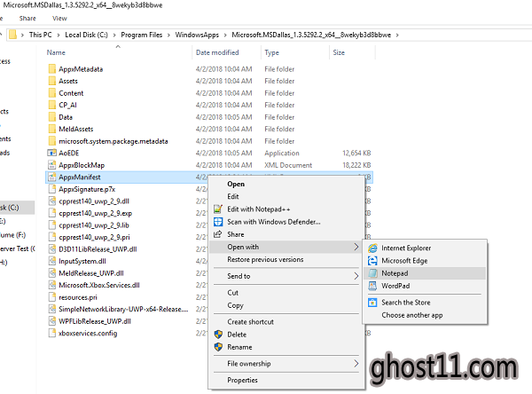The image size is (532, 394).
Task: Sort by the Name column header
Action: pyautogui.click(x=56, y=52)
